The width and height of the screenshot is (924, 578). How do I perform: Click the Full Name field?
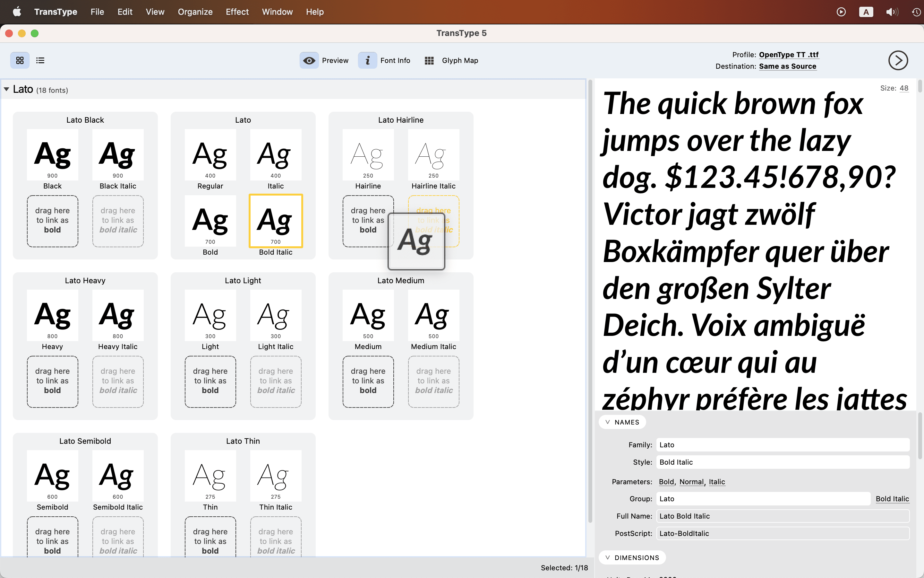tap(783, 516)
